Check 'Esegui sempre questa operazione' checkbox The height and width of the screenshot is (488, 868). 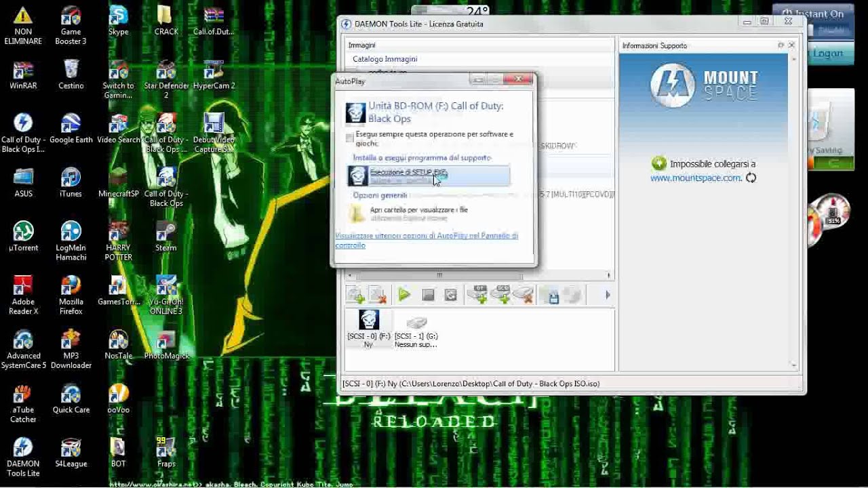pos(350,138)
